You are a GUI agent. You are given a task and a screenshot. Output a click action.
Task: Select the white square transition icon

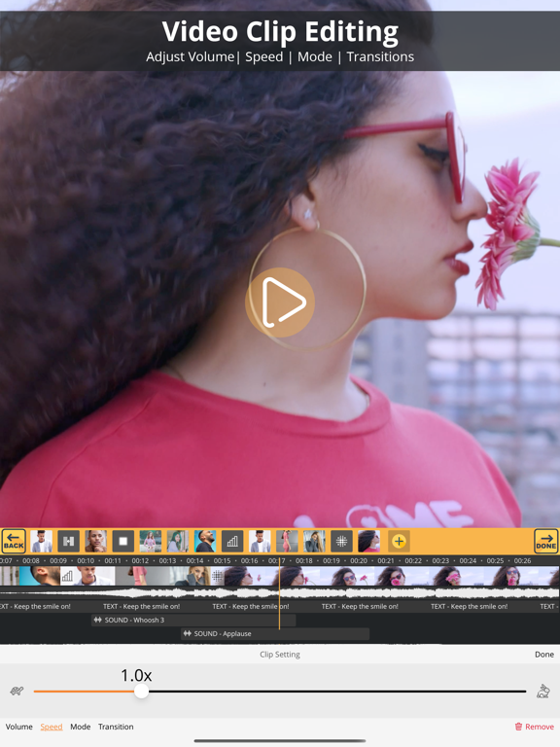coord(123,541)
